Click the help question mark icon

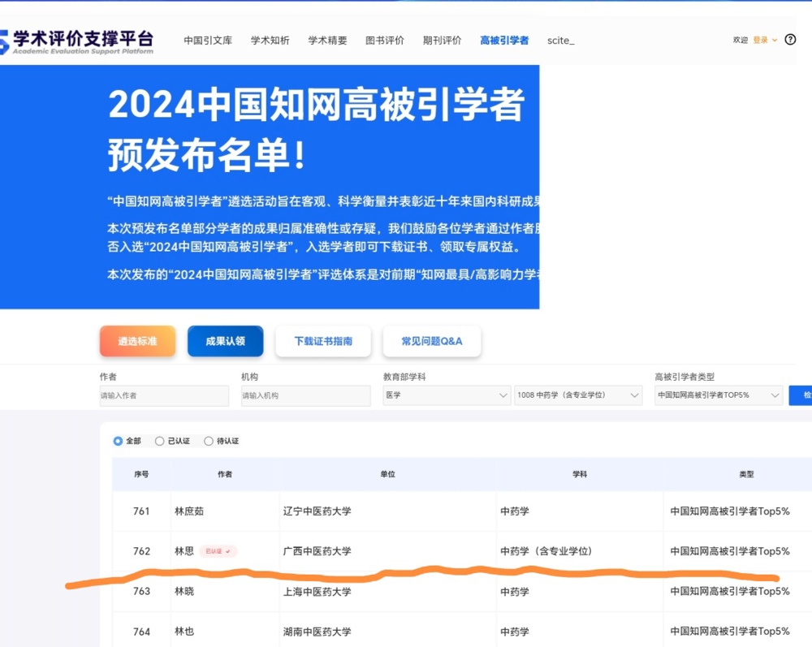(790, 40)
